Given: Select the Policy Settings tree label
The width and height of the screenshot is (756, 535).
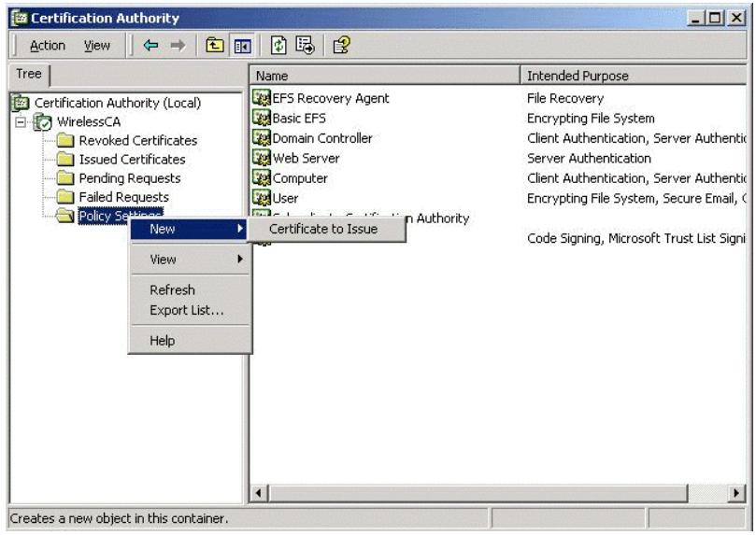Looking at the screenshot, I should click(x=121, y=216).
